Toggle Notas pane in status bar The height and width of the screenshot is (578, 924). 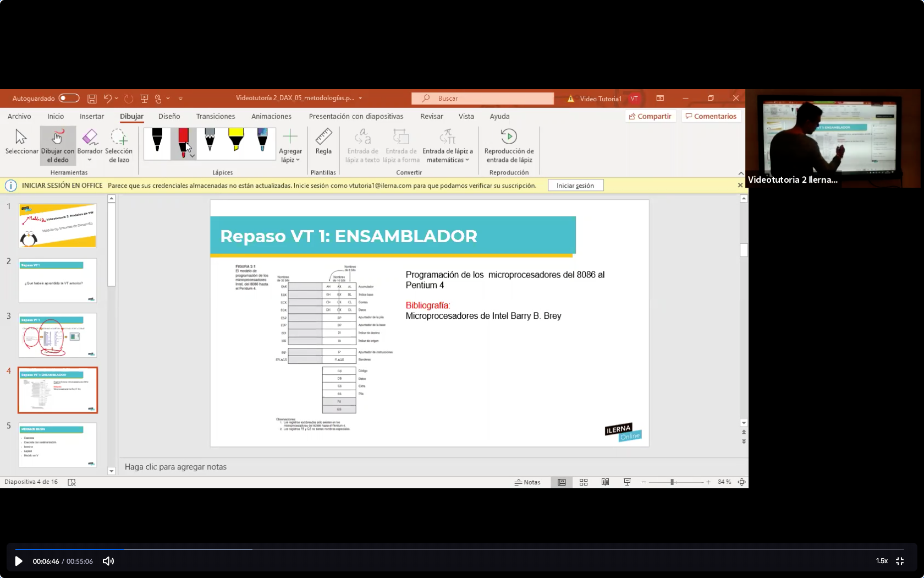[527, 482]
